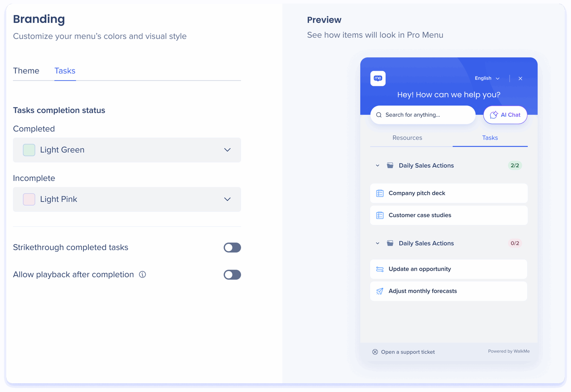Screen dimensions: 571x392
Task: Click the Light Green color swatch
Action: coord(29,150)
